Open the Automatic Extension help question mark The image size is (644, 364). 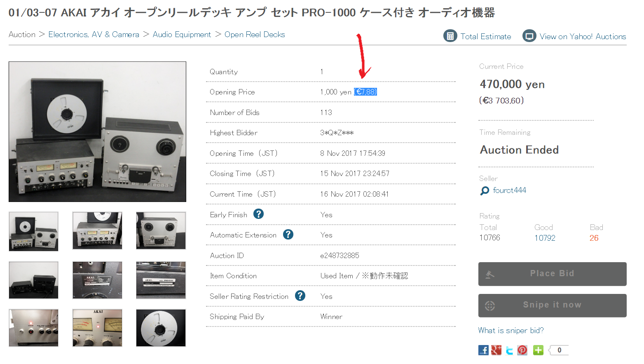[x=288, y=235]
